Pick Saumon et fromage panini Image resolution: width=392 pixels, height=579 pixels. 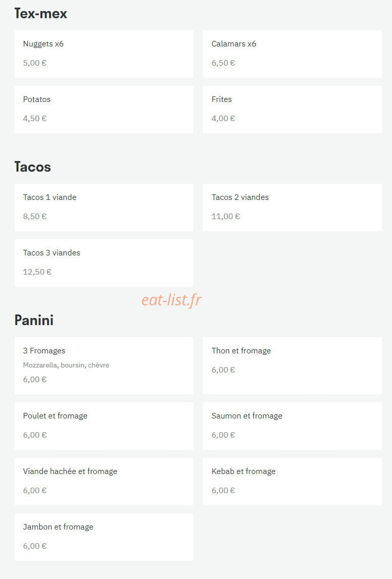click(x=292, y=426)
